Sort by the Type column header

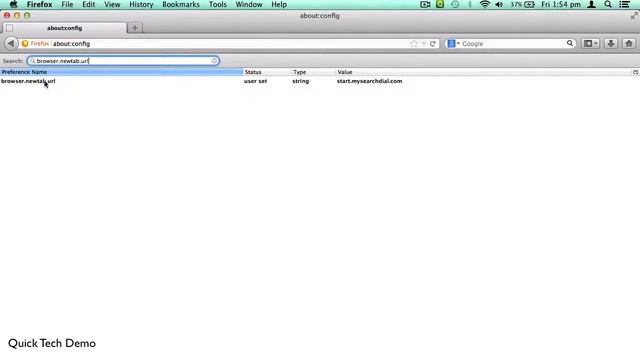(x=313, y=72)
